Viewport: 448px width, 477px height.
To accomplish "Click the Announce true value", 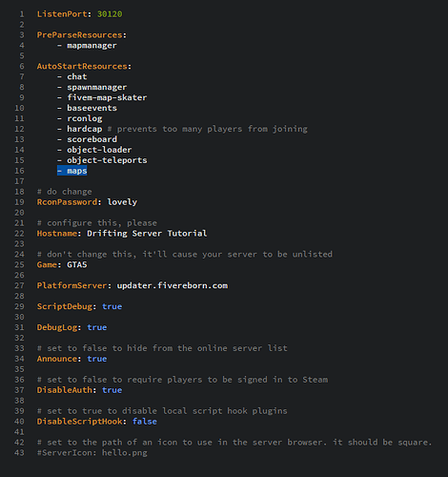I will pos(97,359).
